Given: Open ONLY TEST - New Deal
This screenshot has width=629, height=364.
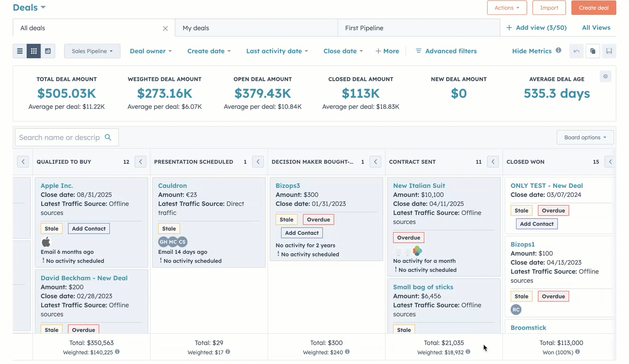Looking at the screenshot, I should click(547, 186).
